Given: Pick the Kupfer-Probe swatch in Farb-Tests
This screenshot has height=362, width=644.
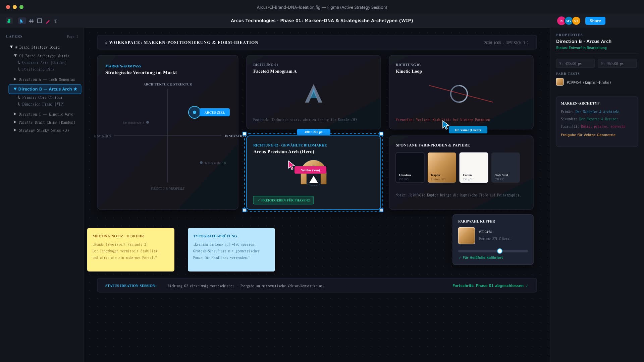Looking at the screenshot, I should pyautogui.click(x=560, y=82).
